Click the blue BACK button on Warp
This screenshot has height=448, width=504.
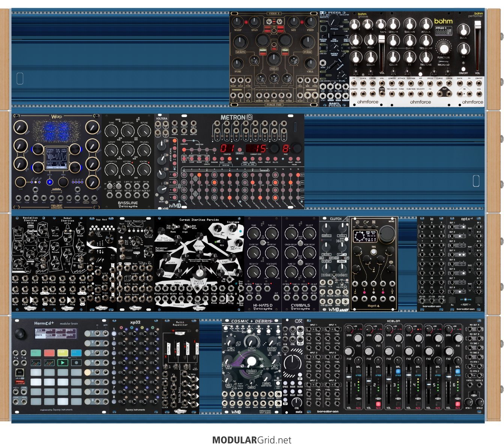[x=50, y=182]
